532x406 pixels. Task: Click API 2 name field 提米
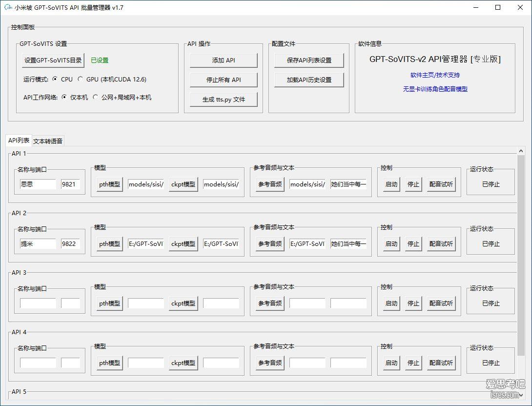pos(38,244)
